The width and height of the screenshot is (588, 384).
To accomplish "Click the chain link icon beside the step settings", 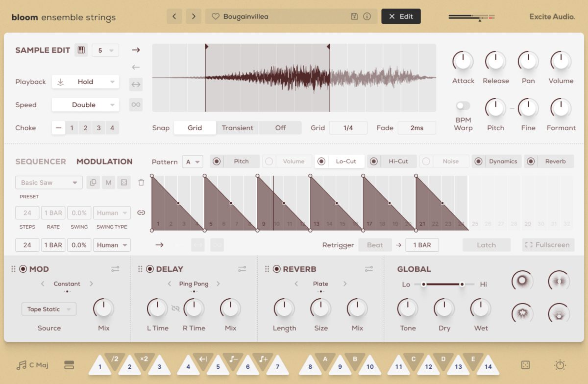I will (142, 213).
